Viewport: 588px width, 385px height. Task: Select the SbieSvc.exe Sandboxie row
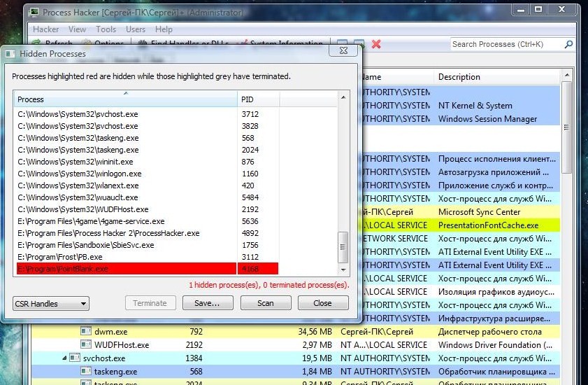148,245
